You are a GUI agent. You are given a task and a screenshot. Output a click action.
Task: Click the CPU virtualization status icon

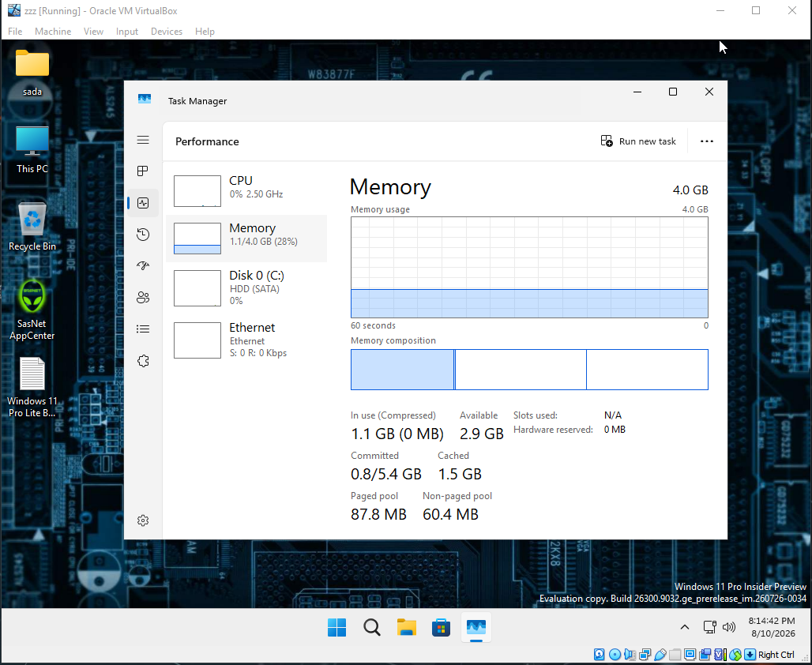coord(721,655)
